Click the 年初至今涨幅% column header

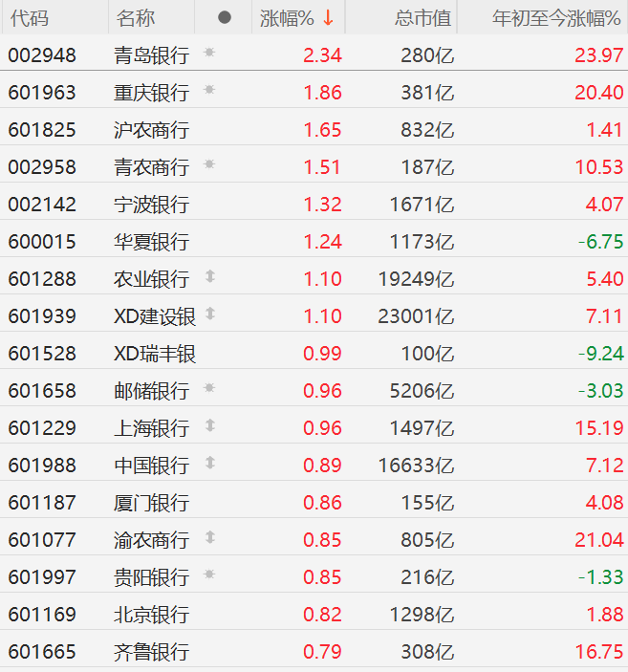pyautogui.click(x=556, y=18)
